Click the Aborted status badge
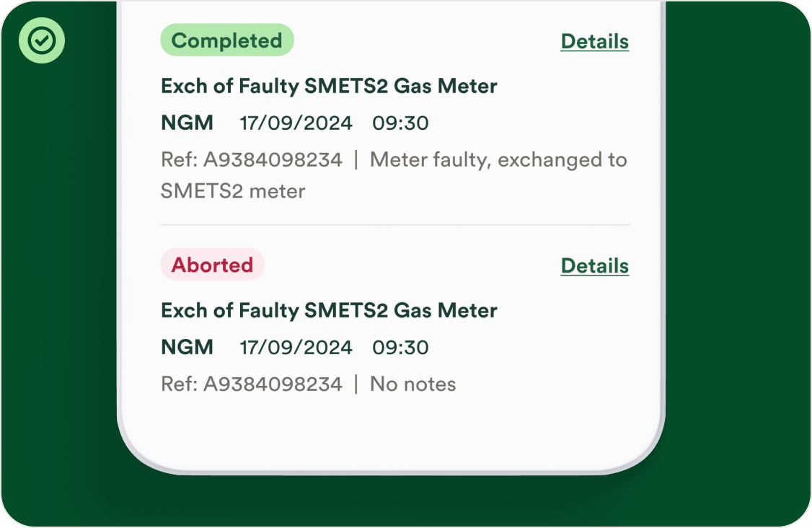This screenshot has height=528, width=812. 212,265
